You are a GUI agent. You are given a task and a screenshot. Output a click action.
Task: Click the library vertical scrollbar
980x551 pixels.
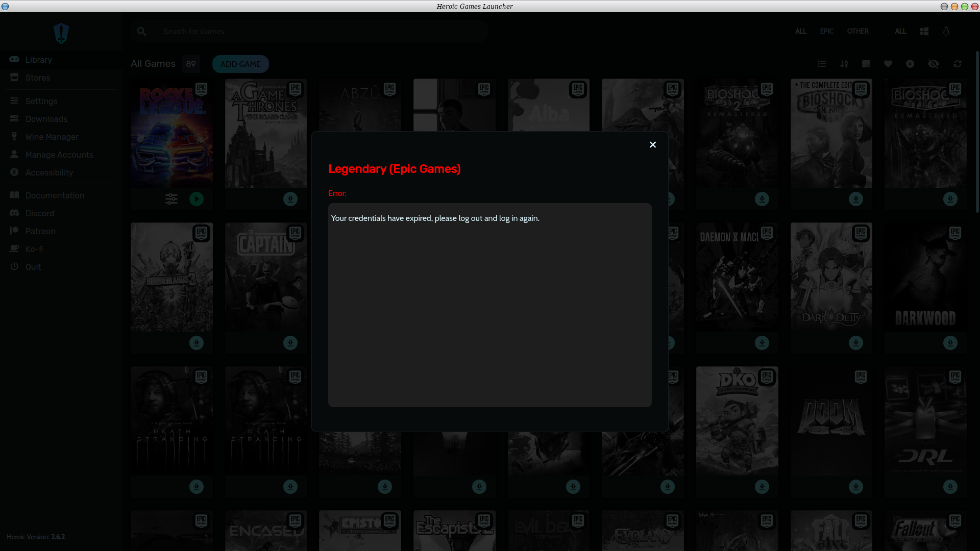coord(977,132)
